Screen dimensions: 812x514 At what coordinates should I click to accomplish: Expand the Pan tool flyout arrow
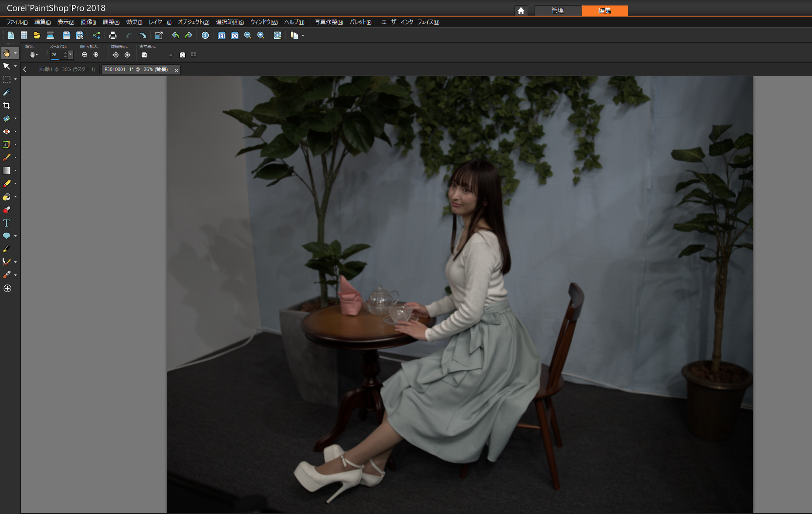15,53
